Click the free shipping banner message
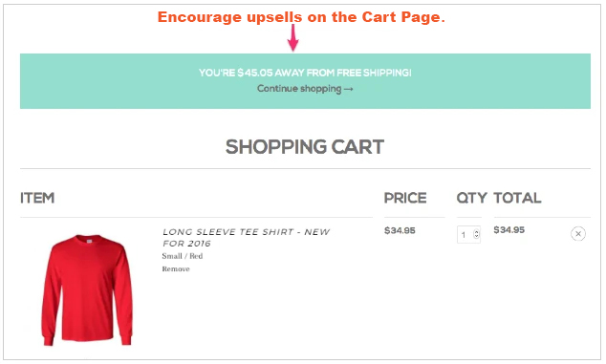606x364 pixels. coord(305,73)
